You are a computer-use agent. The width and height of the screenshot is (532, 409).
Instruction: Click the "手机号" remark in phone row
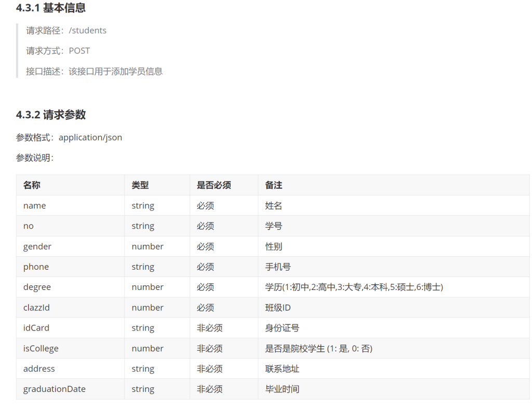coord(278,267)
